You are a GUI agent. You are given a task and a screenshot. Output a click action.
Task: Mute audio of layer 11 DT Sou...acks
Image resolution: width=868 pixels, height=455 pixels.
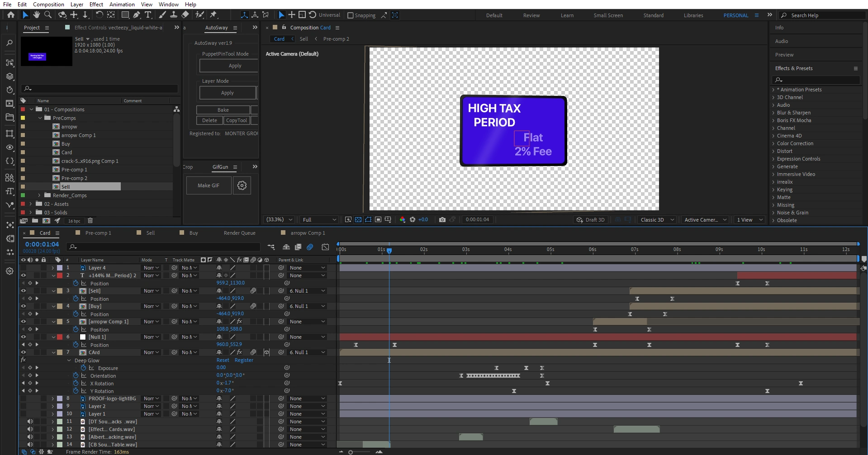[x=30, y=422]
